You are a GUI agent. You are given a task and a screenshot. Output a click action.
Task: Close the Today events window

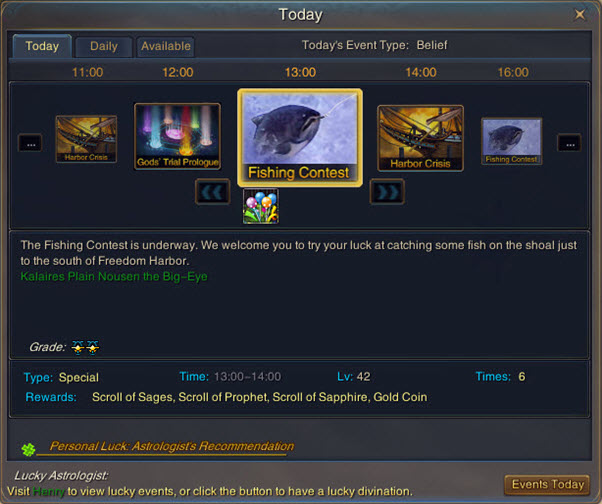[580, 15]
